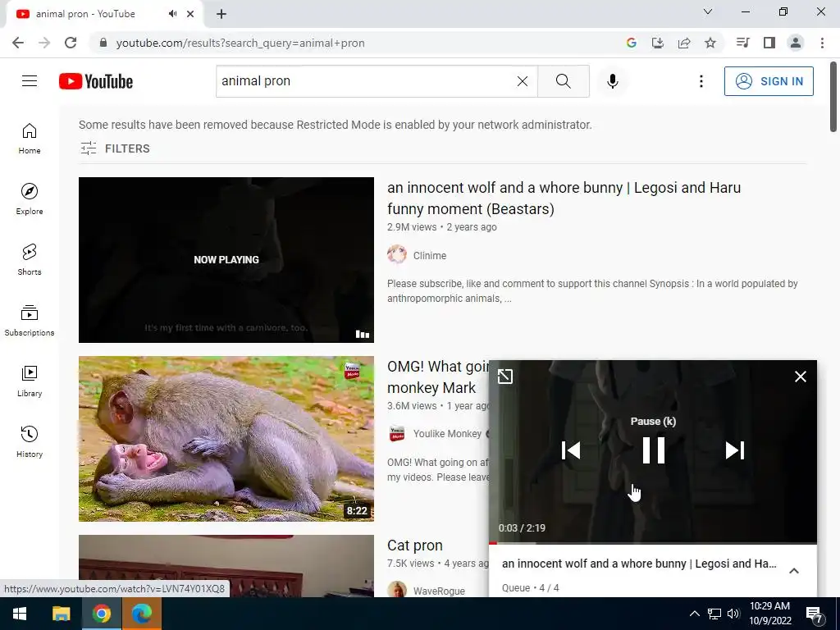Click the install app icon in address bar
This screenshot has width=840, height=630.
(x=657, y=43)
